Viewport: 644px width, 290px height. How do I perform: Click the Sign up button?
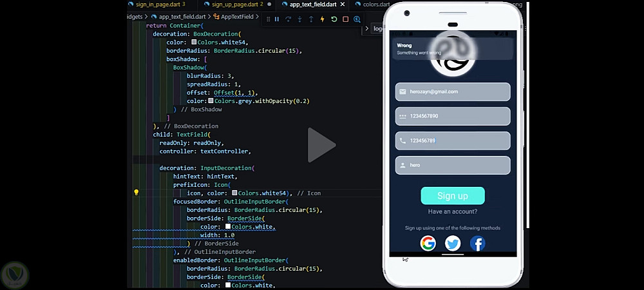coord(453,196)
